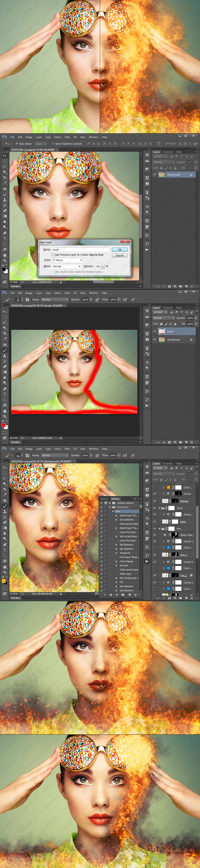This screenshot has width=200, height=868.
Task: Select Zoom tool in the New Layer dialog window
Action: (x=5, y=260)
